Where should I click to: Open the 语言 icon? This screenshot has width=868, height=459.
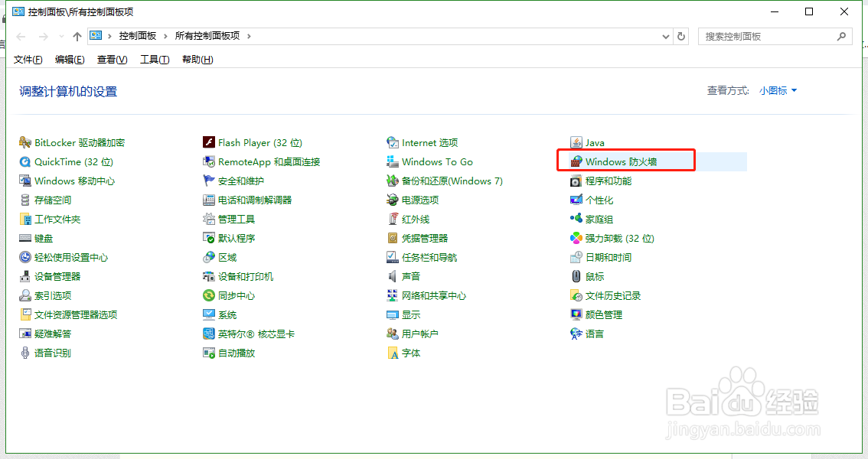tap(576, 334)
